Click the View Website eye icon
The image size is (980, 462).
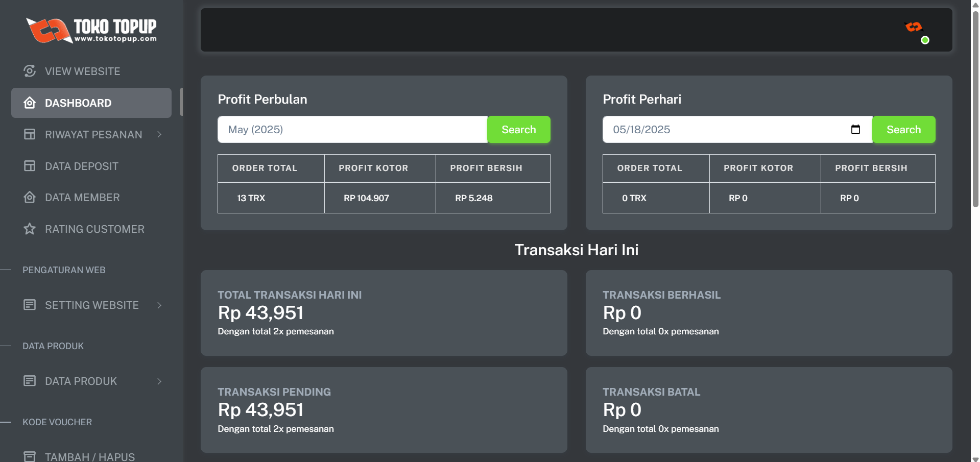coord(30,71)
